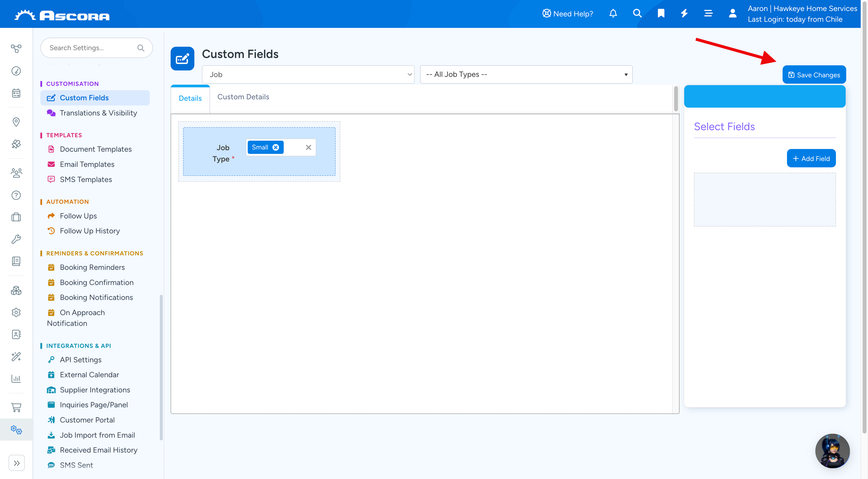The height and width of the screenshot is (479, 868).
Task: Click the fields panel vertical scrollbar
Action: 676,99
